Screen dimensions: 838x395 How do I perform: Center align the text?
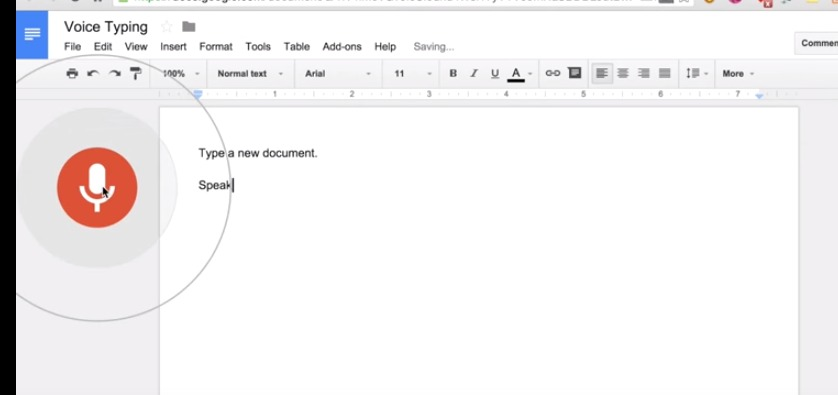pyautogui.click(x=623, y=74)
